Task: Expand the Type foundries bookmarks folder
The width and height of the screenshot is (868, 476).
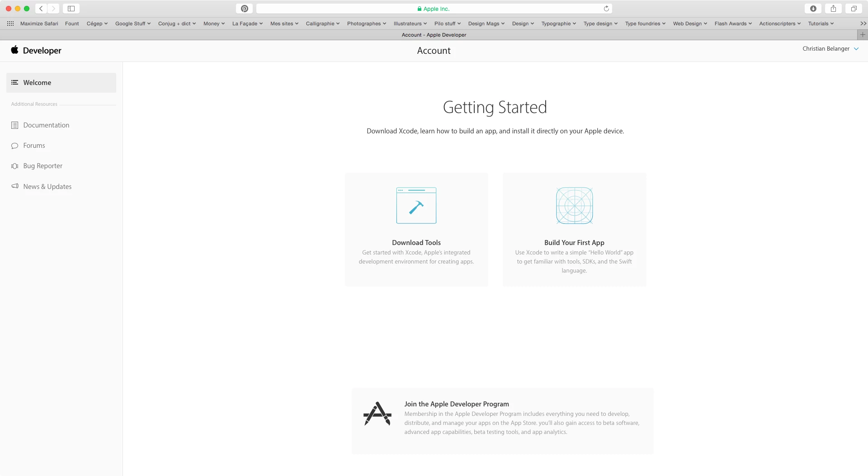Action: 645,24
